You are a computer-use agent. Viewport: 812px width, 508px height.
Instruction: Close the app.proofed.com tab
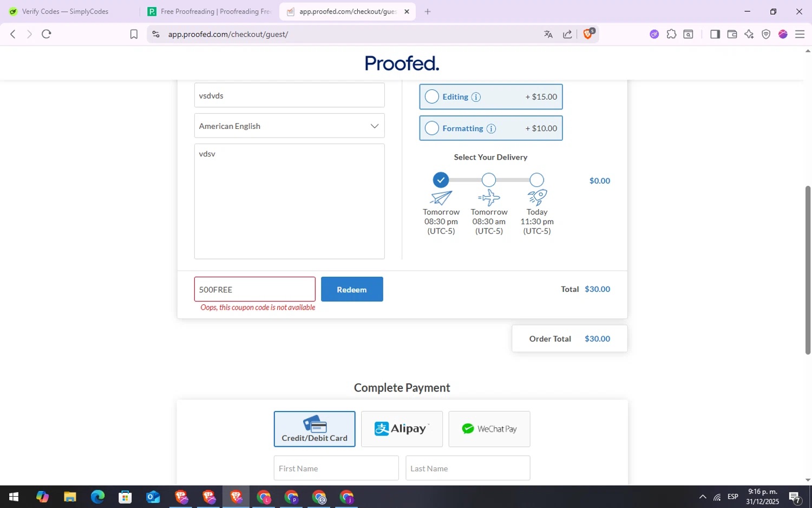pyautogui.click(x=407, y=11)
